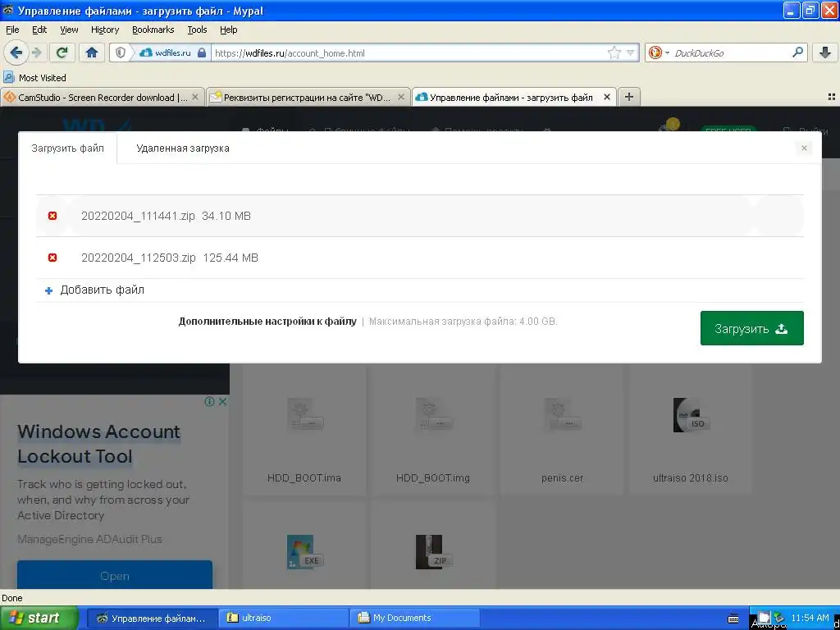
Task: Open the Bookmarks menu
Action: [x=153, y=30]
